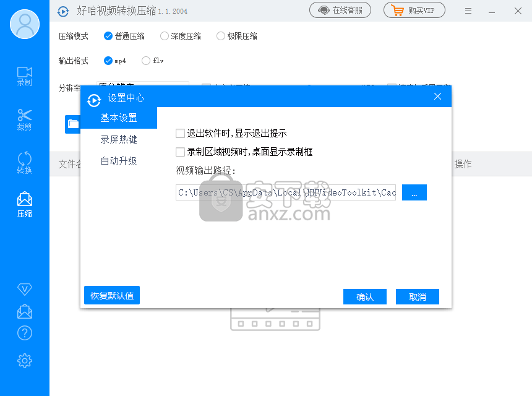Click the 视频输出路径 label

pyautogui.click(x=205, y=170)
